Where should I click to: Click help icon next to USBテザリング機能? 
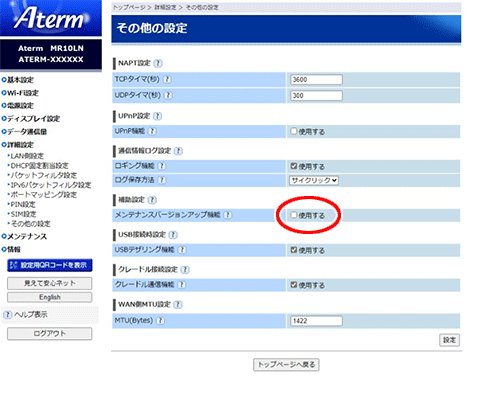tap(182, 250)
